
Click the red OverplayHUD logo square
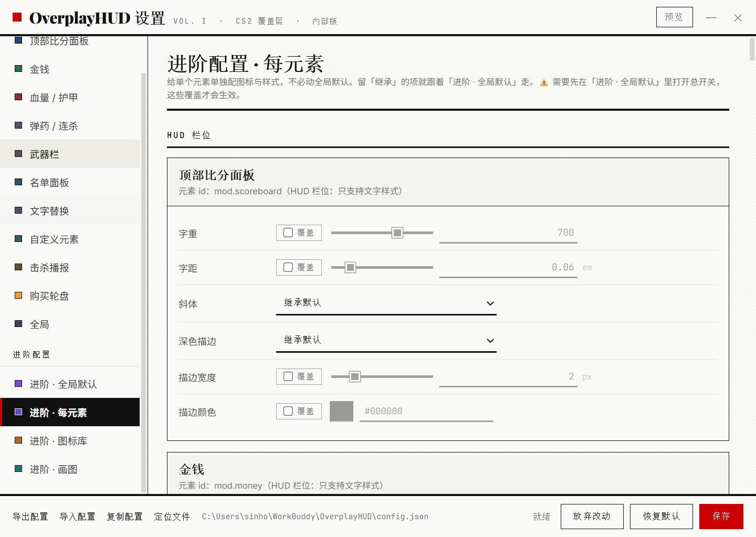point(17,17)
